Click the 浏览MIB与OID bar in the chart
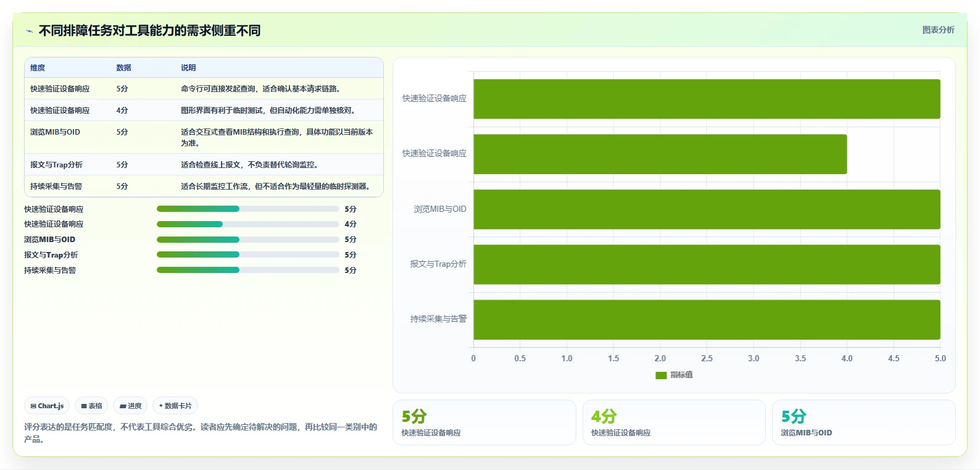 pos(707,209)
